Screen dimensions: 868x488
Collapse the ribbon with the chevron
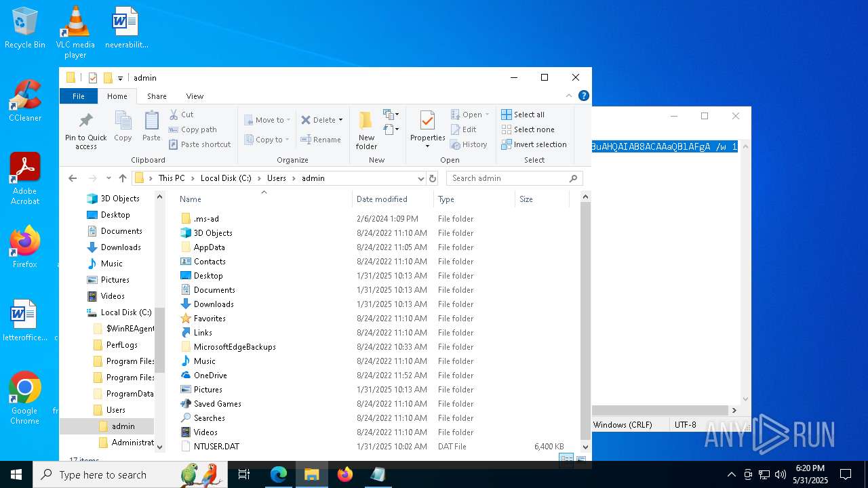point(569,96)
